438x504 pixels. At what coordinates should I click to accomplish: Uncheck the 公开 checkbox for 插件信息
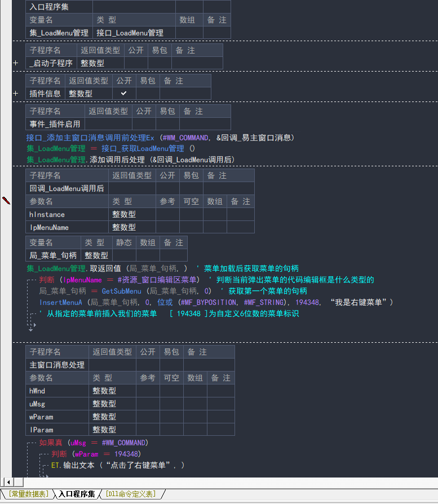[124, 94]
